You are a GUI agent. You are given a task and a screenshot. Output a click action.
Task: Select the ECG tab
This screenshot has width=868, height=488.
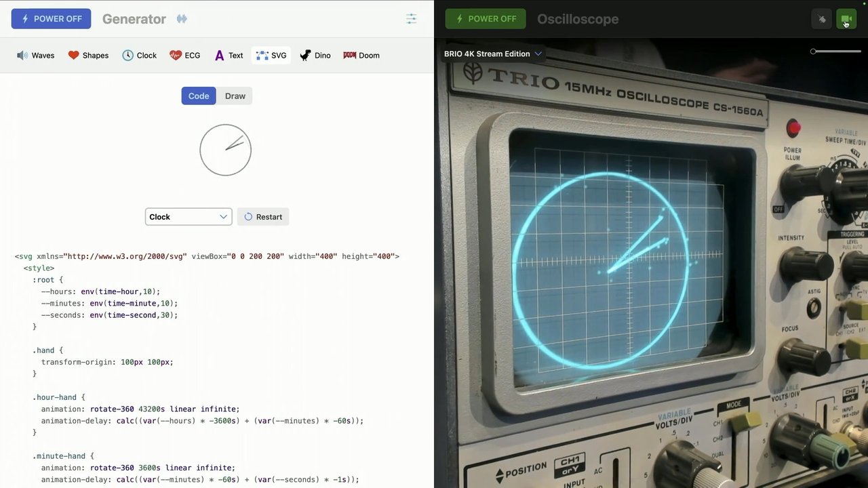(x=185, y=56)
